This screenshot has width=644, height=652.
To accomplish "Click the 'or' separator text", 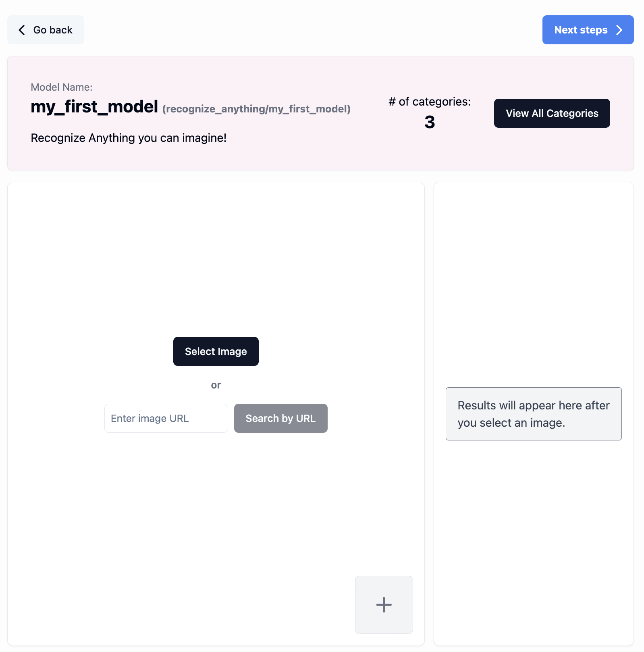I will pos(216,385).
